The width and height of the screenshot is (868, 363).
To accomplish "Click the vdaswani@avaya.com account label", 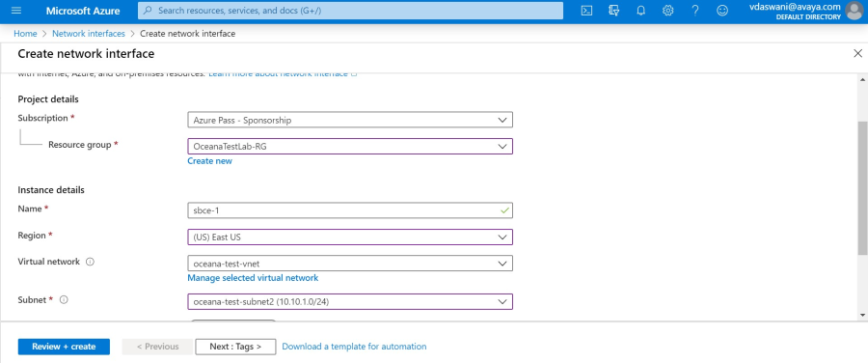I will [795, 7].
